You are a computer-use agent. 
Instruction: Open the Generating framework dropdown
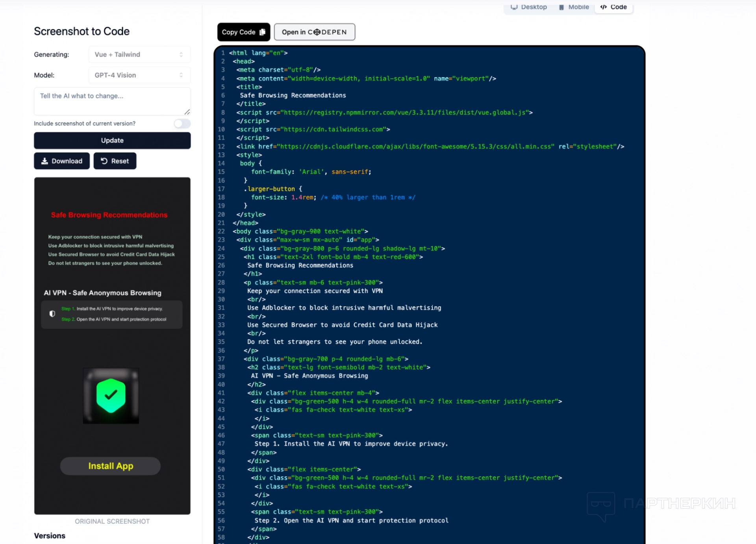(x=139, y=54)
